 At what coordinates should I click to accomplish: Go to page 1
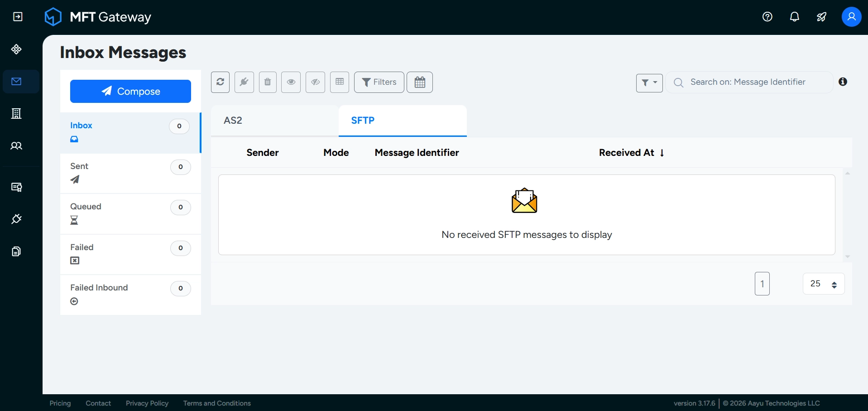click(x=762, y=284)
